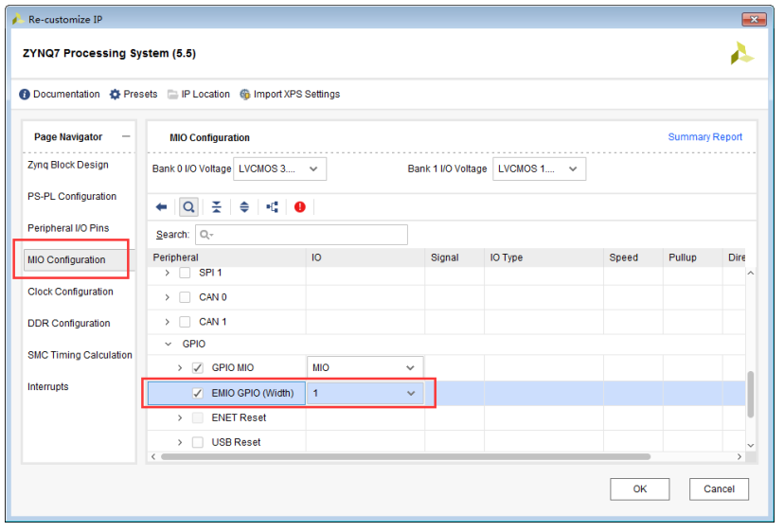Collapse the GPIO group
Screen dimensions: 784x532
click(x=168, y=344)
